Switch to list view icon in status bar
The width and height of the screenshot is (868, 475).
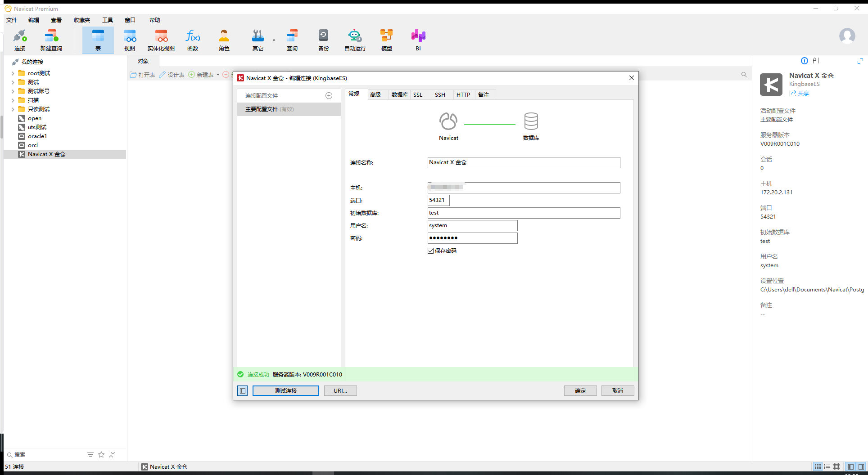pos(818,467)
